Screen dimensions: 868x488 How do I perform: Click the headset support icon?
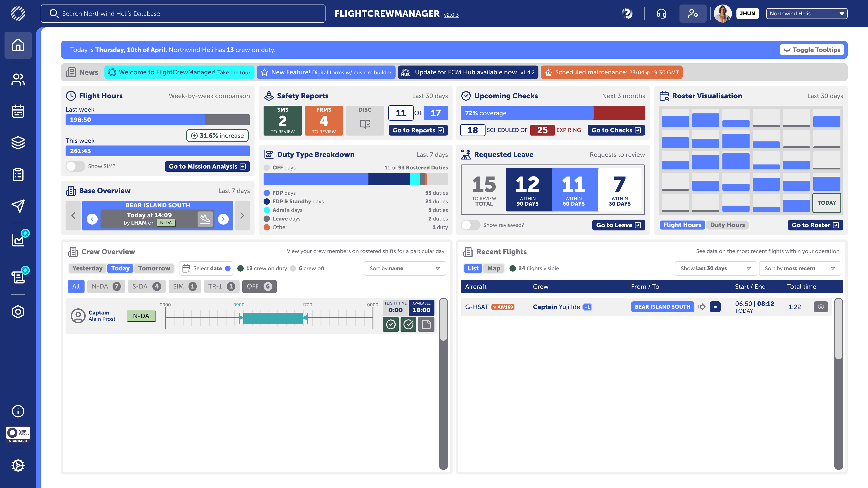pyautogui.click(x=661, y=14)
